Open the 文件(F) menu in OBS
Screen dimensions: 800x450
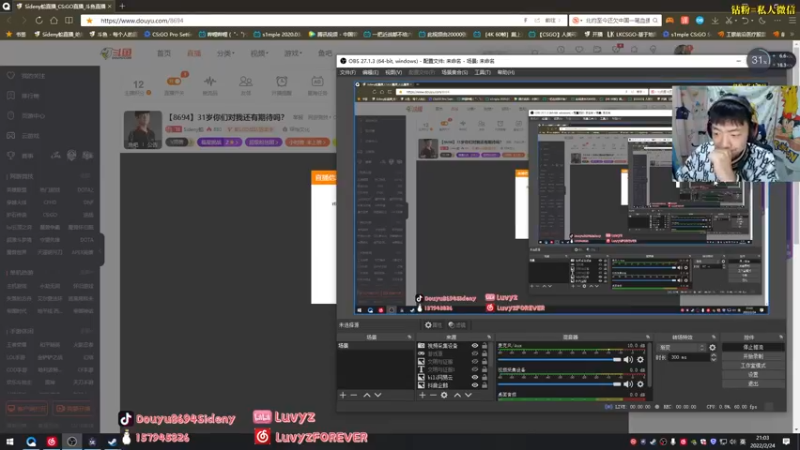pos(347,72)
